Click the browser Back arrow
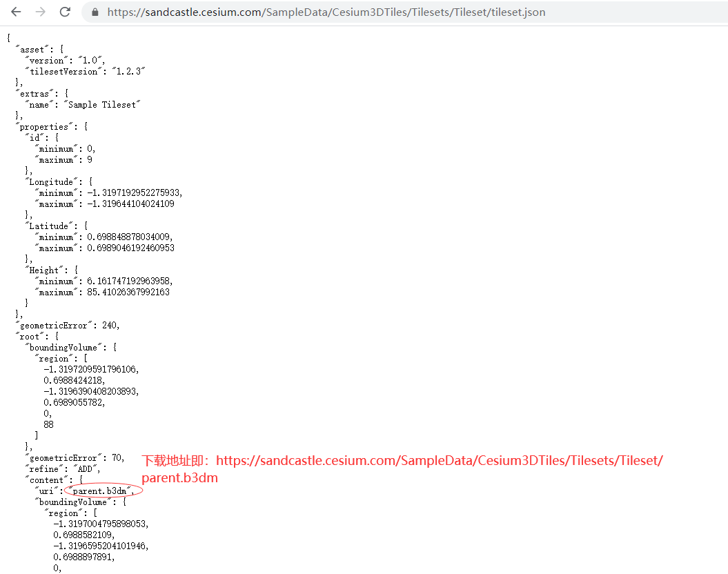Image resolution: width=728 pixels, height=574 pixels. [15, 12]
